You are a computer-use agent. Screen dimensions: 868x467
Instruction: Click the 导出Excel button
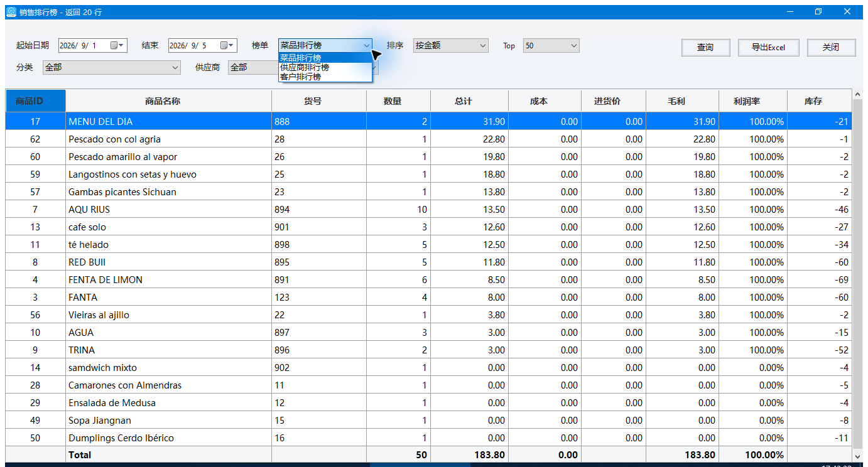[769, 47]
